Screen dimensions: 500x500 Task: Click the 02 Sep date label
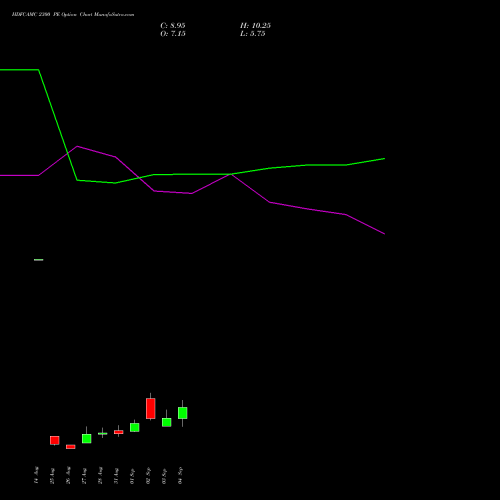tap(148, 476)
